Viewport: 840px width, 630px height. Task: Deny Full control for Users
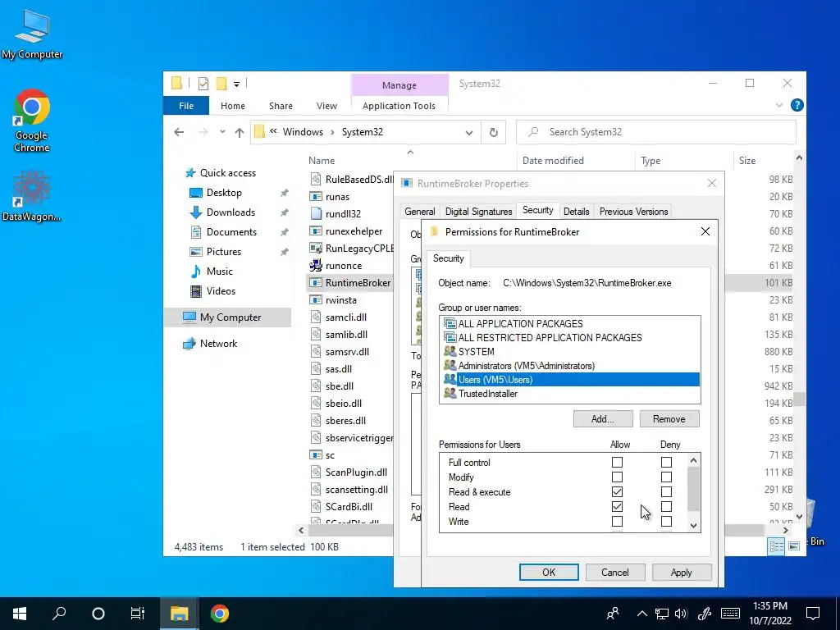point(666,463)
